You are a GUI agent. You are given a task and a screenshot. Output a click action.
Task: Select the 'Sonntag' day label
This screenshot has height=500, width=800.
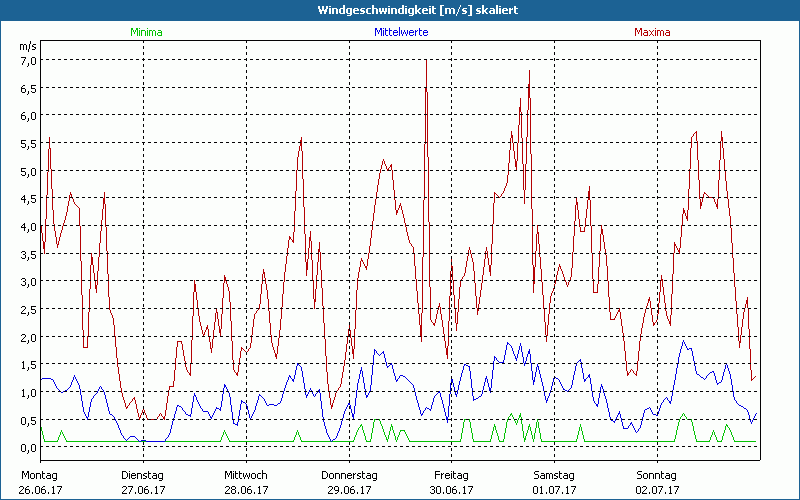click(656, 475)
